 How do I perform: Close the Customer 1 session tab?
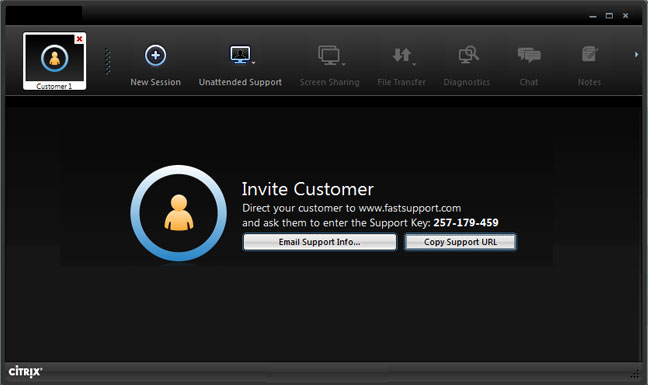point(79,39)
